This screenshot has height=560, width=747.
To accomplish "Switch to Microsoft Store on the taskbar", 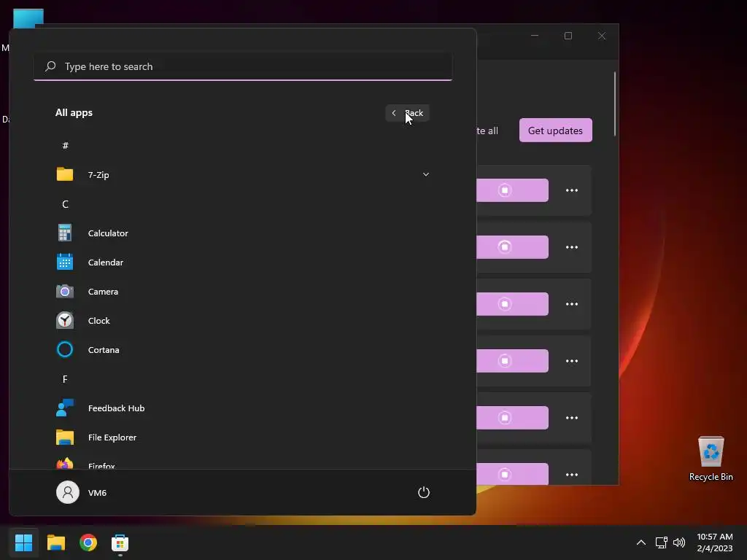I will tap(120, 542).
